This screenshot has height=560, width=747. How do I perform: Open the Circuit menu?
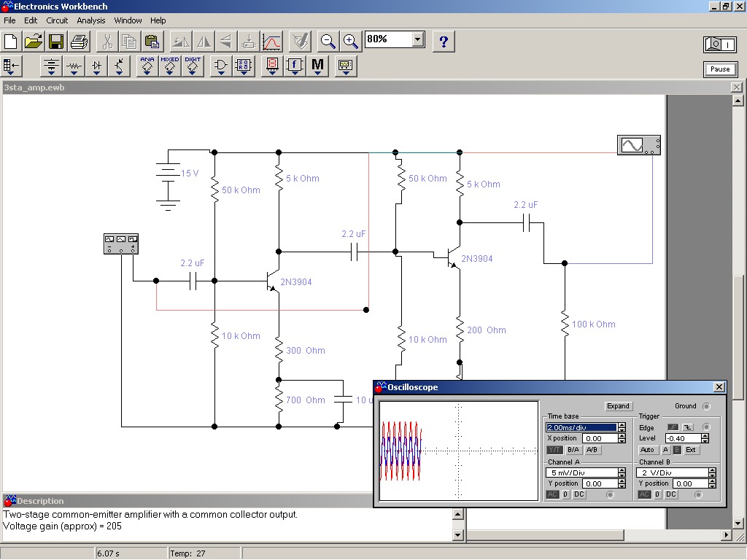coord(57,20)
